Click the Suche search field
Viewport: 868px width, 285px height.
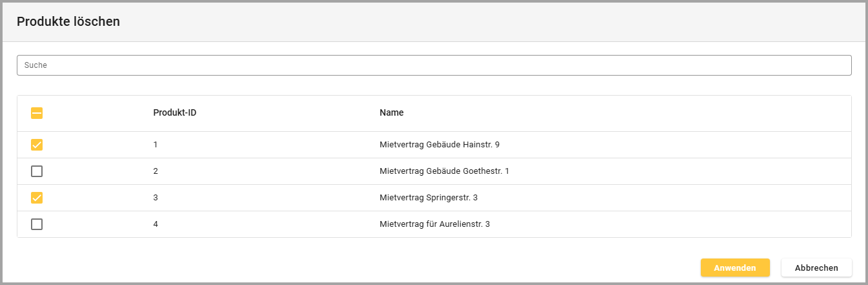(434, 65)
